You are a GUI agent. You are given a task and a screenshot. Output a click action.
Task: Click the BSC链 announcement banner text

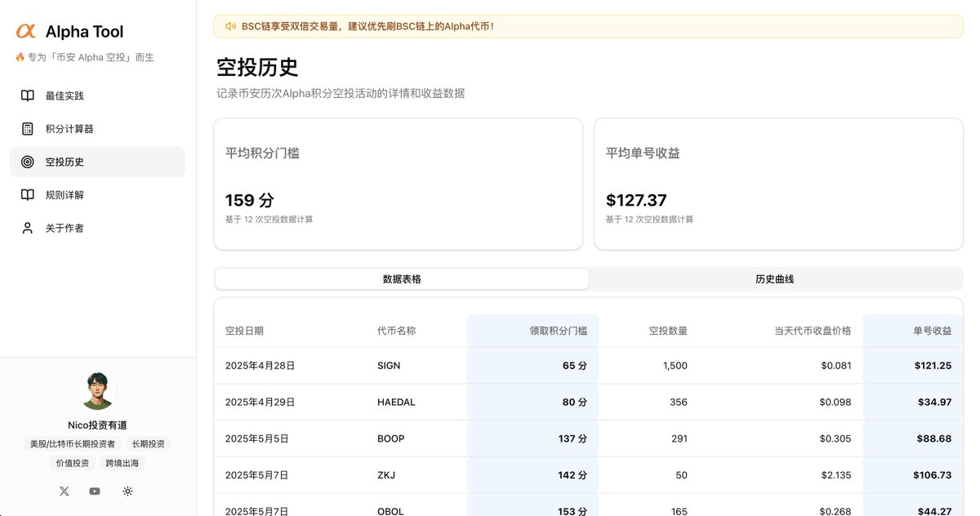(367, 26)
